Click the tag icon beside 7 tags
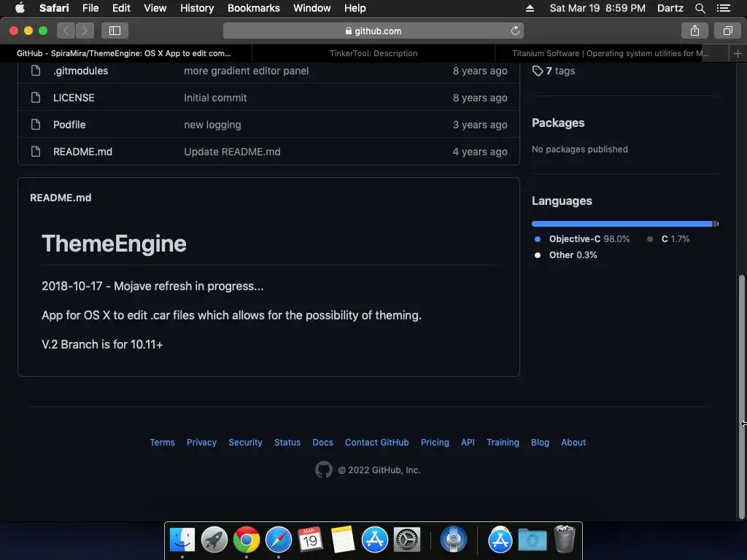The image size is (747, 560). pyautogui.click(x=538, y=71)
